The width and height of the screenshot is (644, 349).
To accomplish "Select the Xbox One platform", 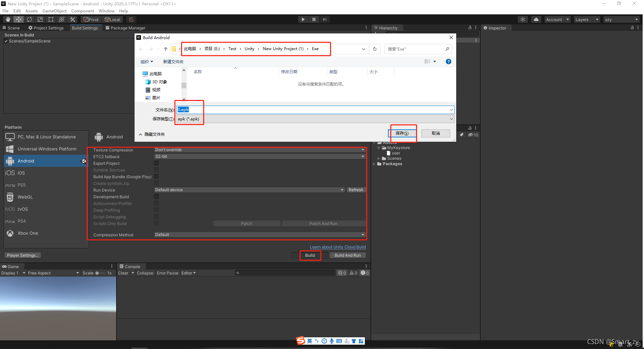I will (46, 233).
